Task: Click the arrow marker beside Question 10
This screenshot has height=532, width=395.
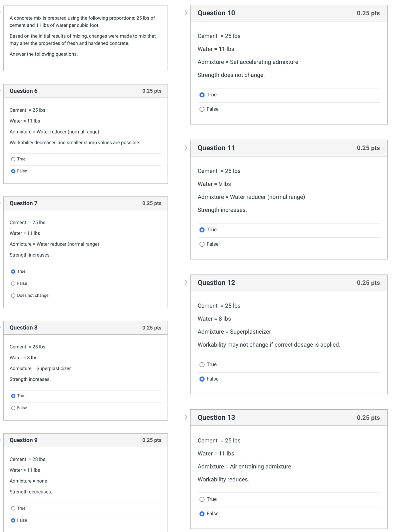Action: pyautogui.click(x=186, y=13)
